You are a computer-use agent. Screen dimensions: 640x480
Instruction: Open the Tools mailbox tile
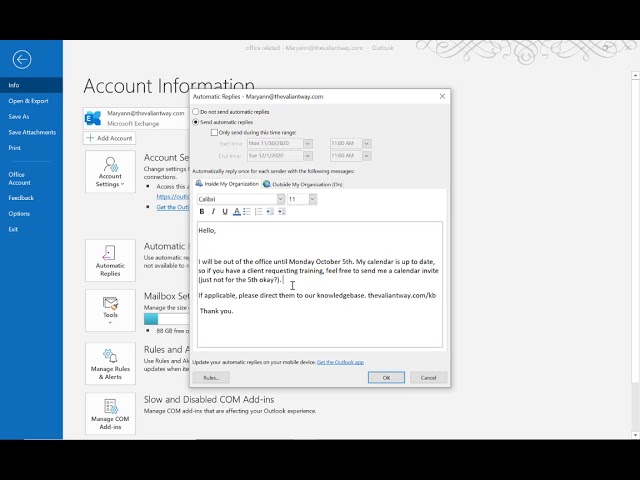110,311
